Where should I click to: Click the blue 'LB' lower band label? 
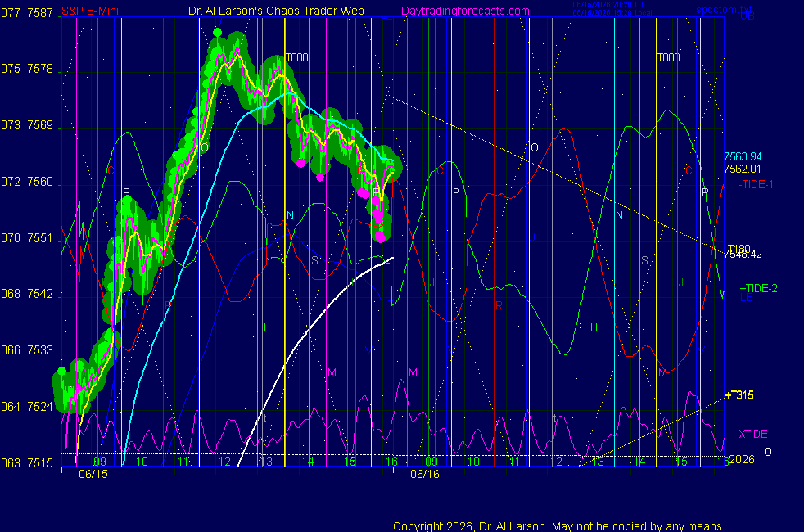tap(747, 297)
